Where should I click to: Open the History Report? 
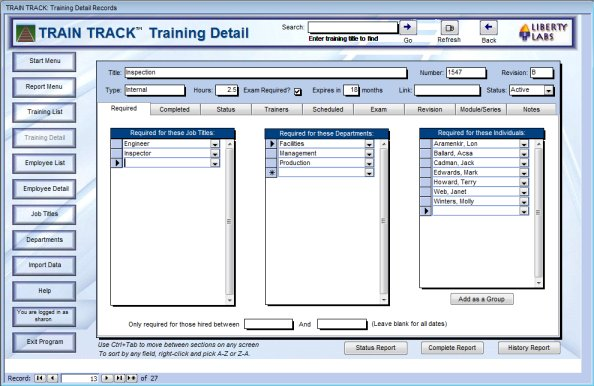coord(529,348)
